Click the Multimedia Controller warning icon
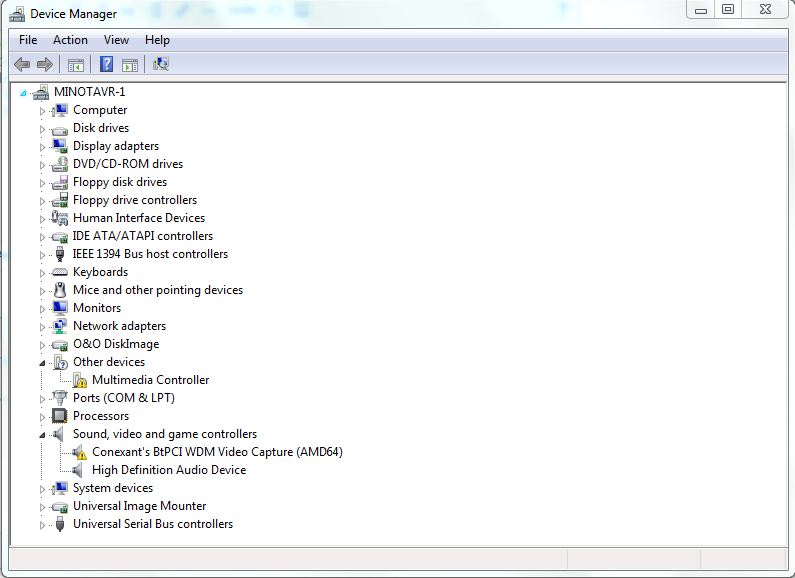The width and height of the screenshot is (795, 578). click(x=80, y=380)
